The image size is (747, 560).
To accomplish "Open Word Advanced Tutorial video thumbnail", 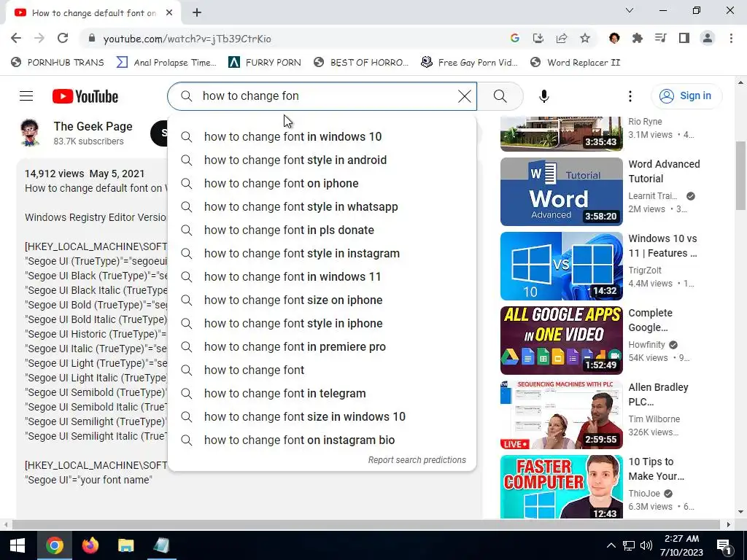I will pos(561,192).
